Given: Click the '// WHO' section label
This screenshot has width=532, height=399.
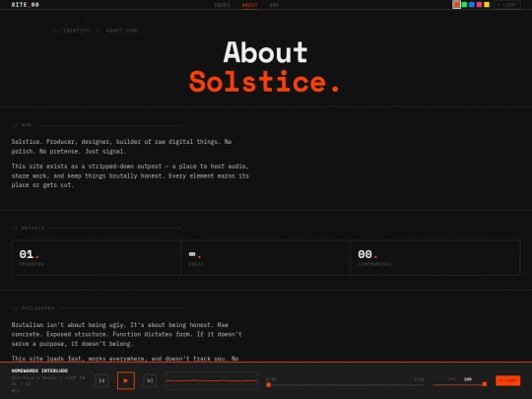Looking at the screenshot, I should pos(21,125).
